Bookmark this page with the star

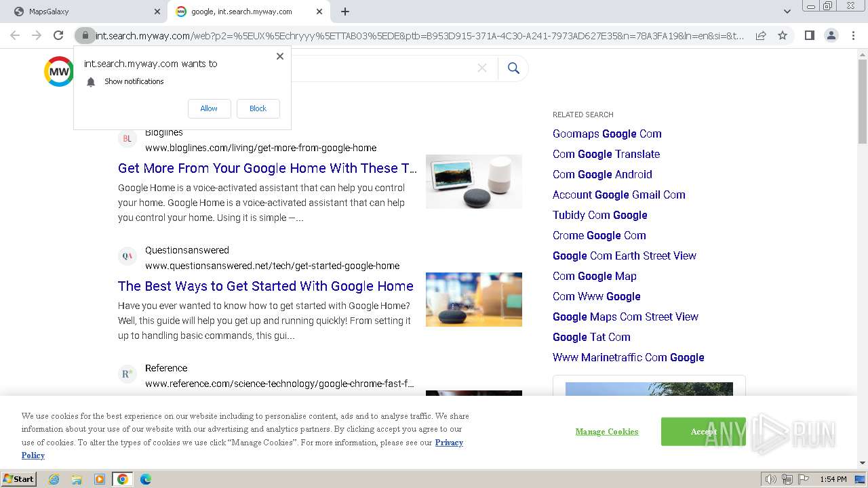783,35
